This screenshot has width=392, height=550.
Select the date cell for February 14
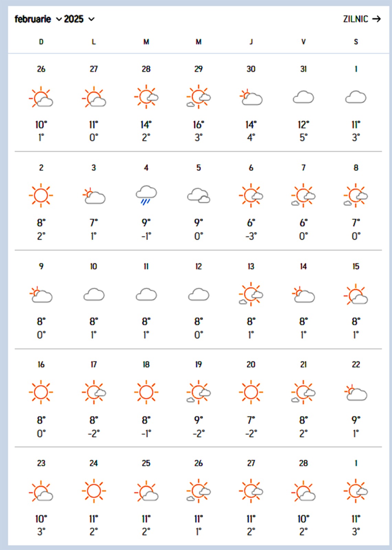[x=303, y=266]
